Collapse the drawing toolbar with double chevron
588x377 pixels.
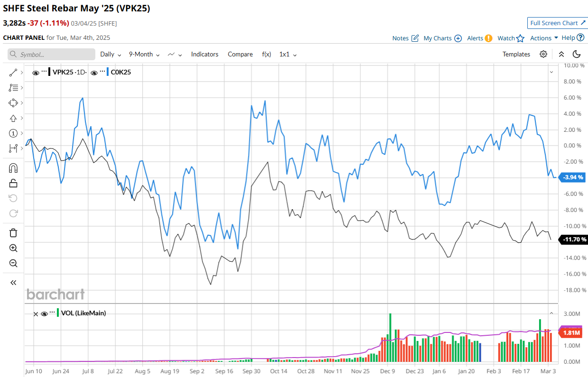(13, 283)
